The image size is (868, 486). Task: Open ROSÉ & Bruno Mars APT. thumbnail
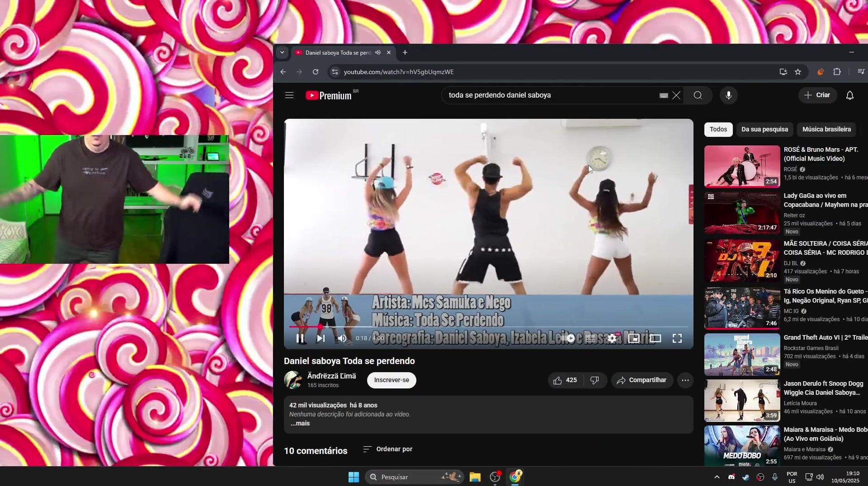(742, 166)
